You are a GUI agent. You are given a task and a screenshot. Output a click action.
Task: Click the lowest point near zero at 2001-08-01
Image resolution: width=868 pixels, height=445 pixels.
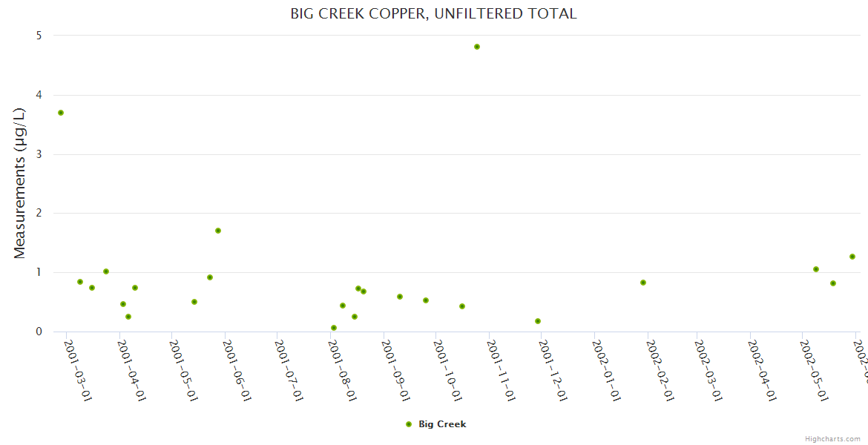pyautogui.click(x=334, y=328)
